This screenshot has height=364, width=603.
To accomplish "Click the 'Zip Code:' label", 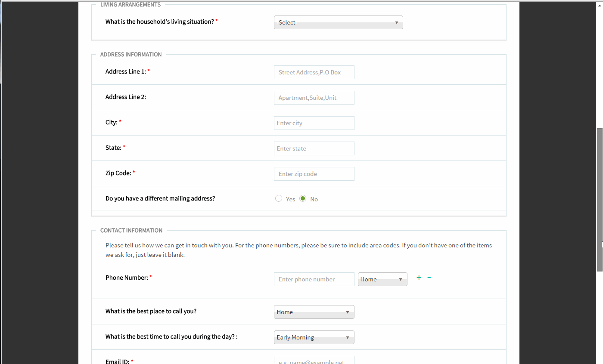I will tap(118, 173).
